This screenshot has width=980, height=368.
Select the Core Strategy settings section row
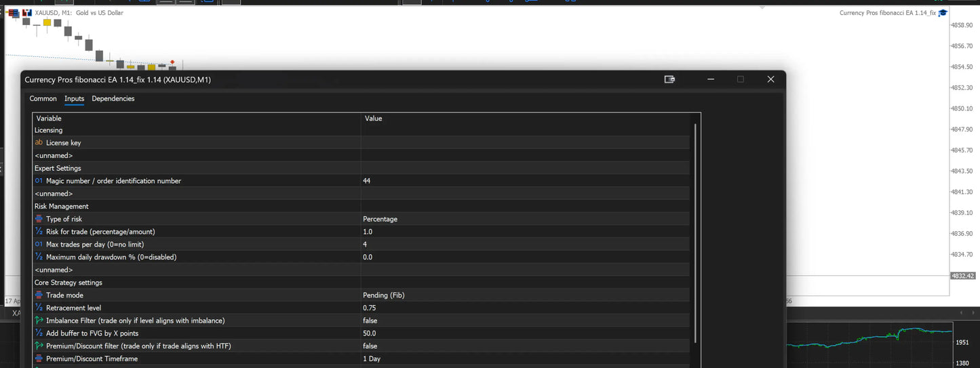[361, 283]
